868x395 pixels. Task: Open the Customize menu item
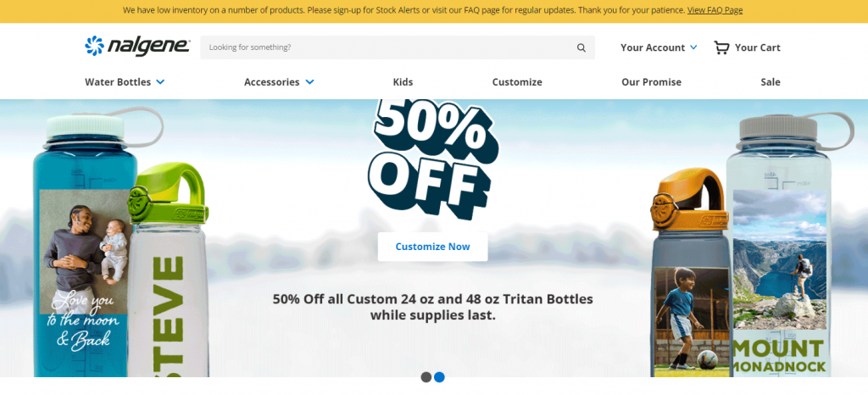pos(517,82)
